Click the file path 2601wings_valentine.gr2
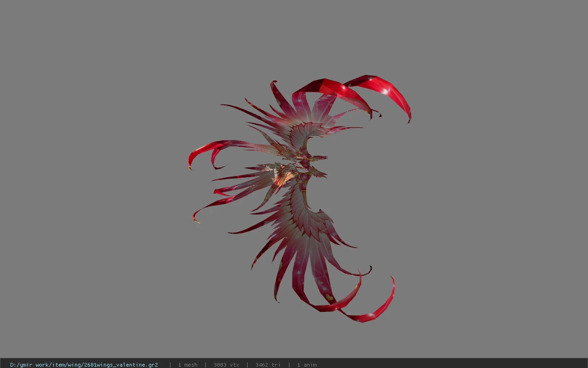Screen dimensions: 588x368 click(x=84, y=365)
